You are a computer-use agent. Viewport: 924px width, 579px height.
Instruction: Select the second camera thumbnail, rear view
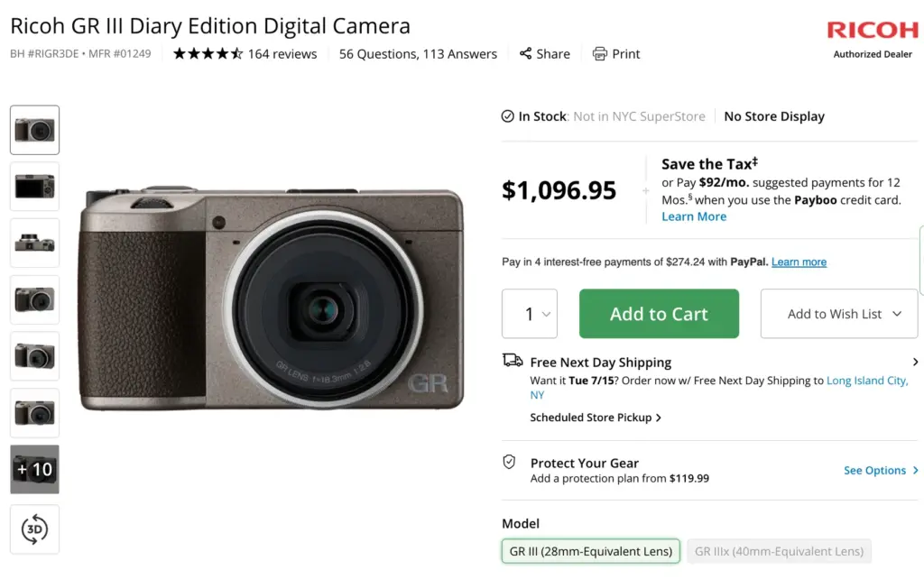(x=34, y=187)
